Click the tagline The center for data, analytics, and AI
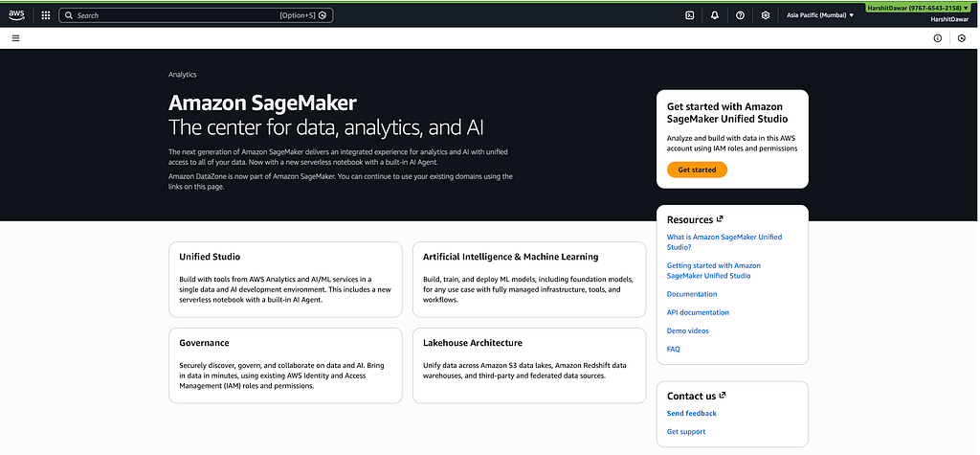 (326, 128)
